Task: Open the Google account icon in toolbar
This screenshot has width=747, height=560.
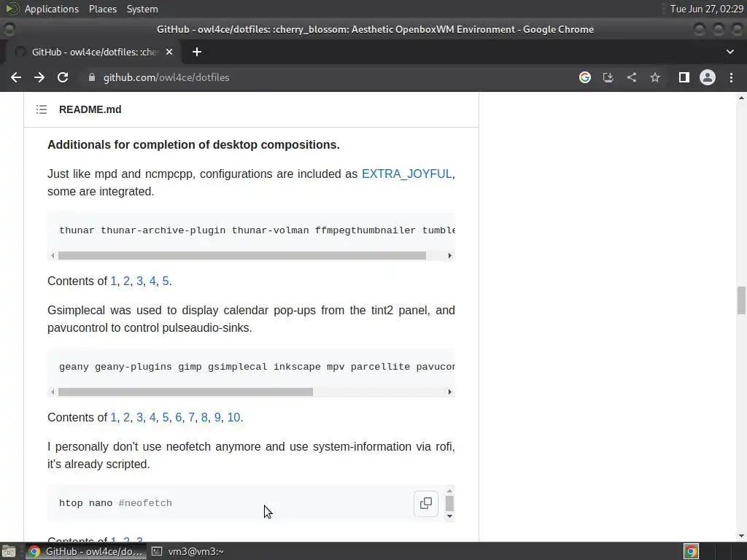Action: point(585,77)
